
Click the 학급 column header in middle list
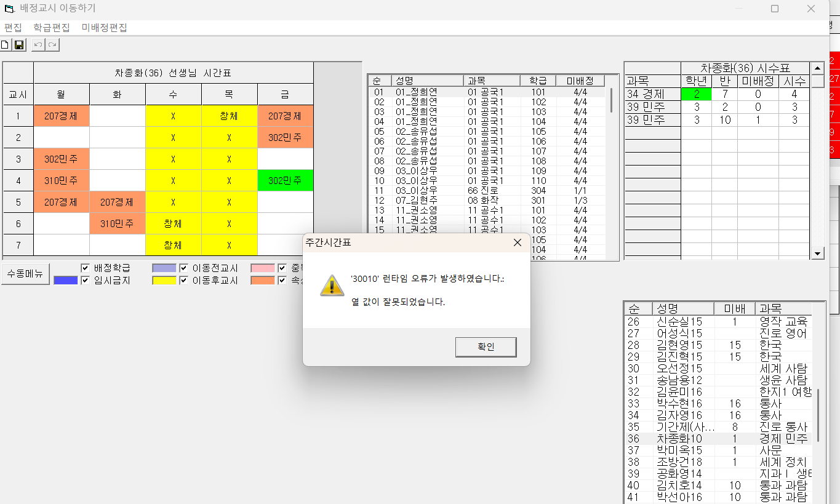538,81
